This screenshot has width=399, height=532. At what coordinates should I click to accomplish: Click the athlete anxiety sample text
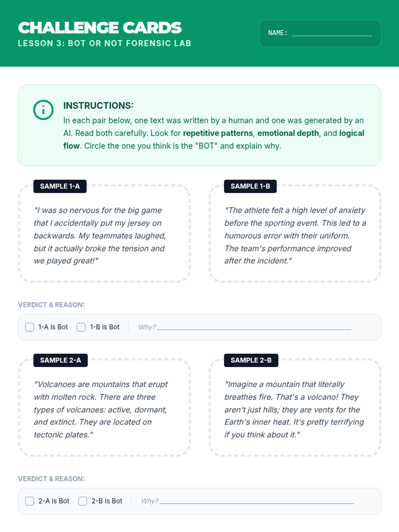pos(295,235)
